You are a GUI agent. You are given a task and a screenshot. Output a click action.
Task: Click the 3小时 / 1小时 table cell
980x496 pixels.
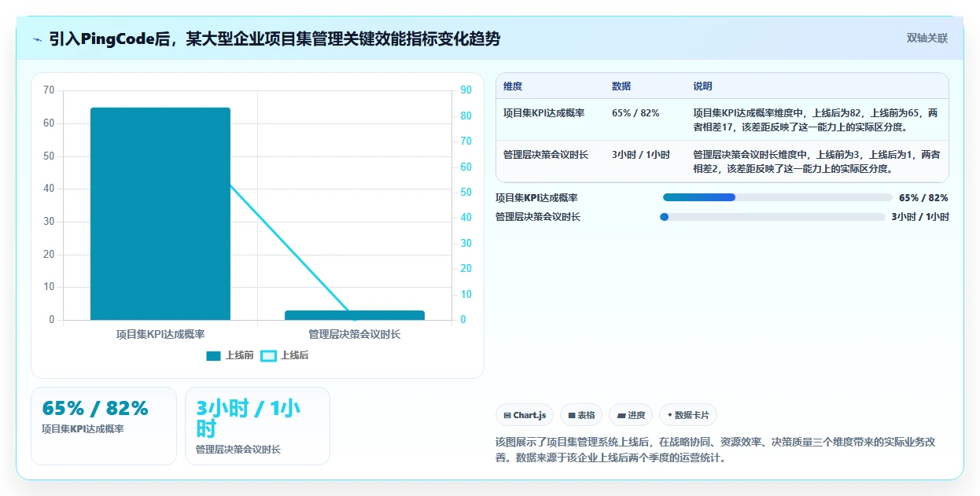coord(641,155)
